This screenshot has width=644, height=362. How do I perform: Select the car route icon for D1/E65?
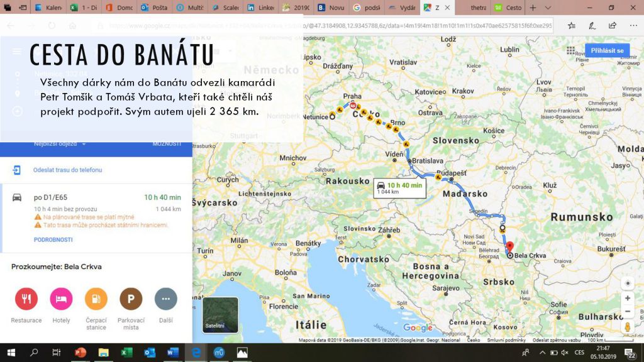17,197
